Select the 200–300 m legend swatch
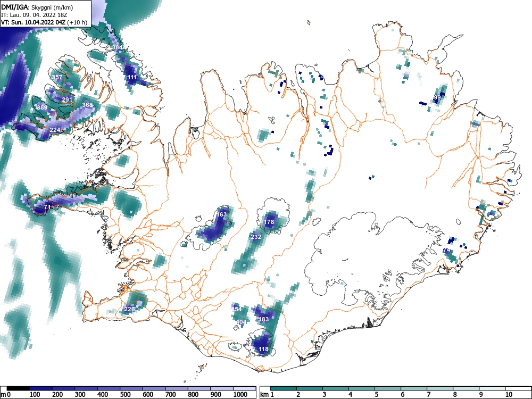 63,388
